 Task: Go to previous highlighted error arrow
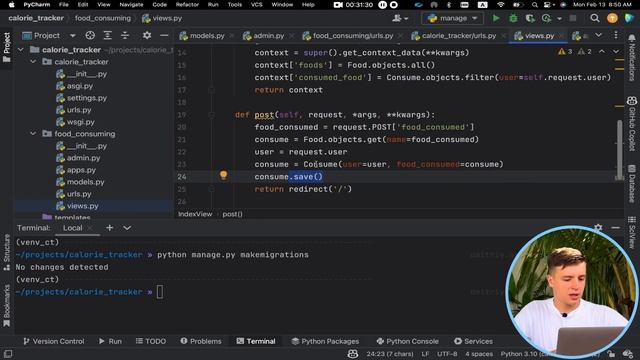pos(602,51)
